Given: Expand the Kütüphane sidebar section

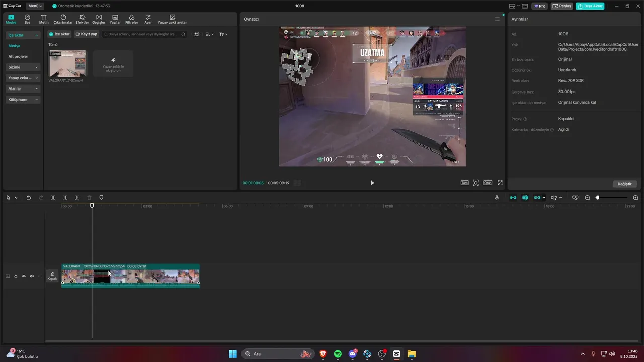Looking at the screenshot, I should pos(23,100).
